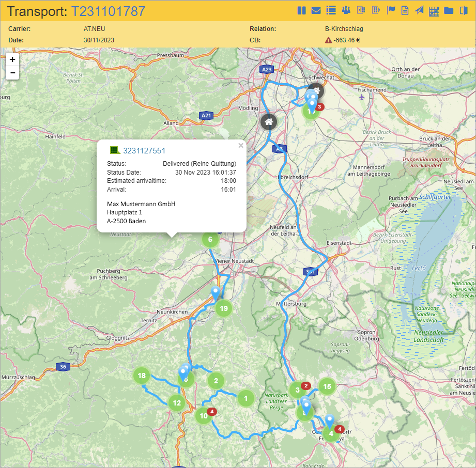Click the home depot marker near Mödling
Viewport: 476px width, 468px height.
click(268, 122)
